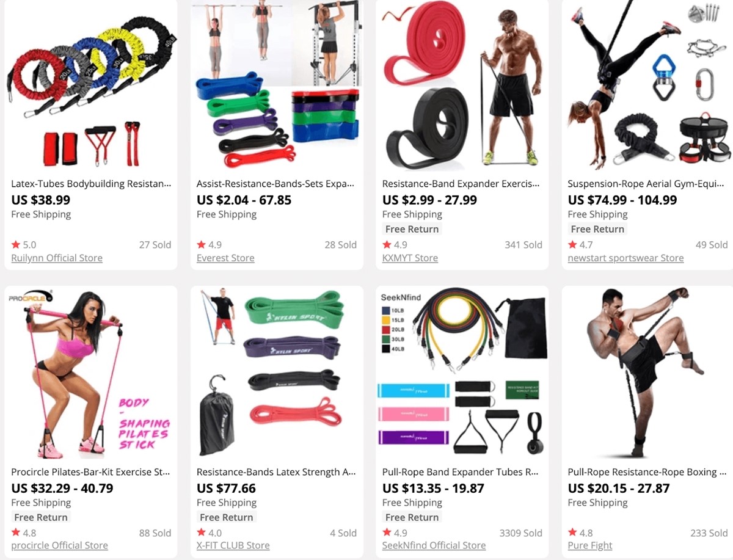Click Free Return badge on KXMYT listing

pos(412,229)
